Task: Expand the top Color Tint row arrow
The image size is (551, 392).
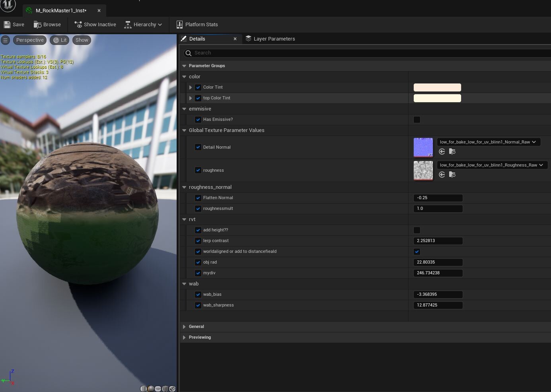Action: (x=191, y=98)
